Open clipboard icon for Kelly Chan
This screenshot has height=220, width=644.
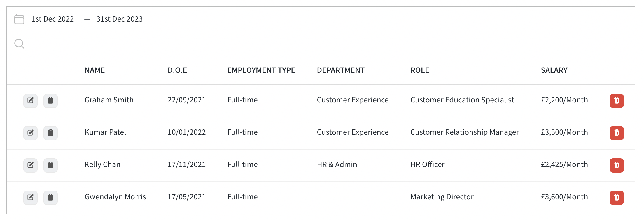(50, 165)
